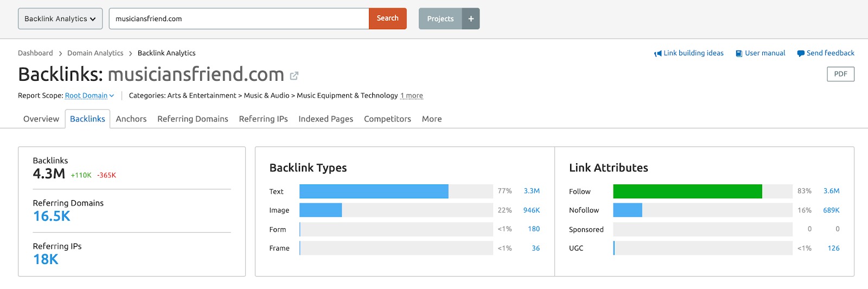
Task: Click the Link Attributes heading
Action: 609,168
